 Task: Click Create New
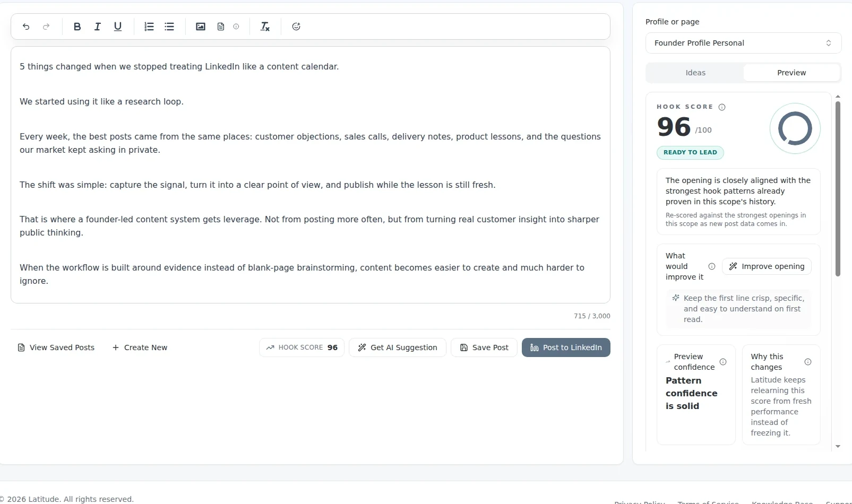(140, 347)
